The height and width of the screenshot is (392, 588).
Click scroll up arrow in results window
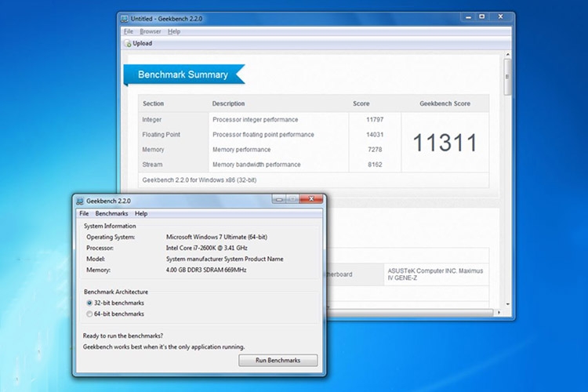pyautogui.click(x=508, y=55)
